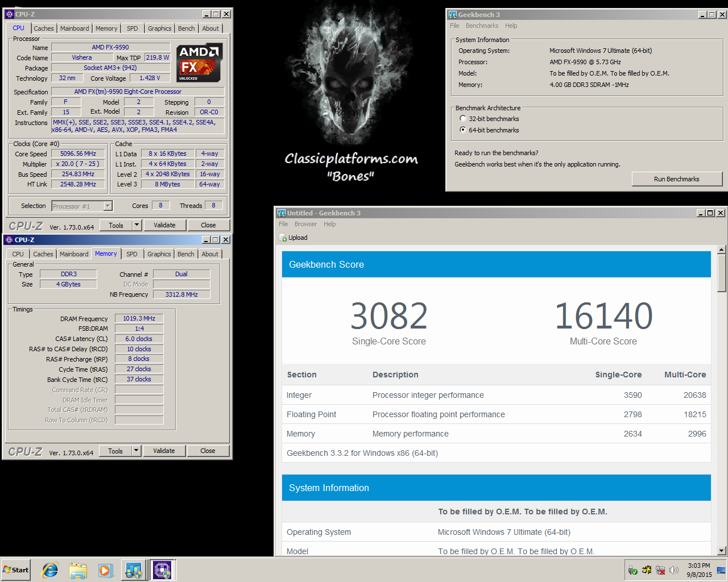
Task: Click Multi-Core score 16140
Action: coord(603,316)
